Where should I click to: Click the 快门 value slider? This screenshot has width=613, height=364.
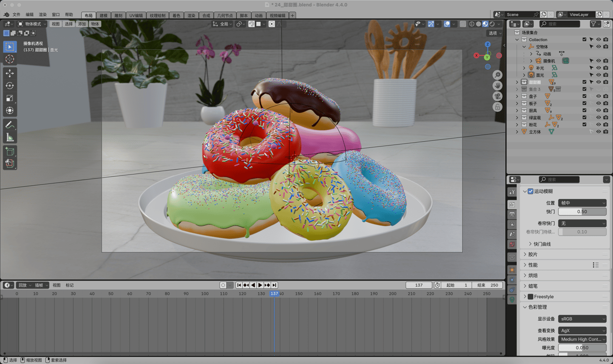pos(582,212)
